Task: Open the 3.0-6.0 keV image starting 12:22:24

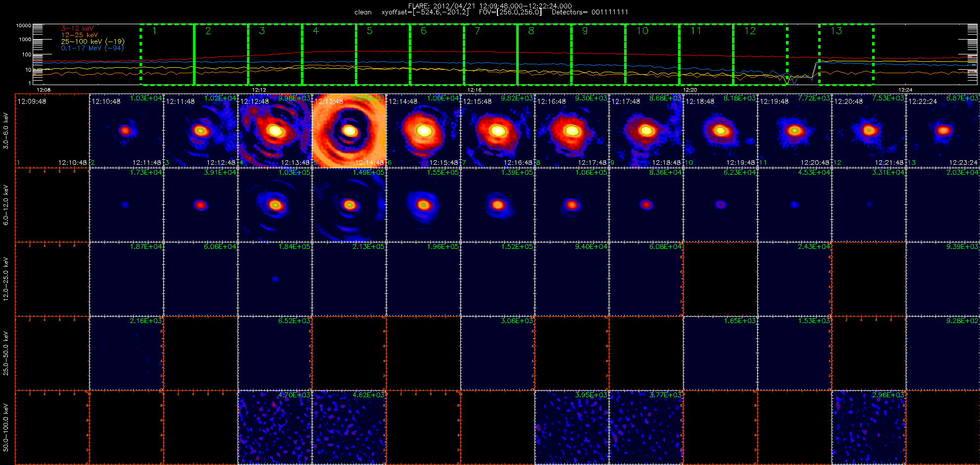Action: (x=943, y=131)
